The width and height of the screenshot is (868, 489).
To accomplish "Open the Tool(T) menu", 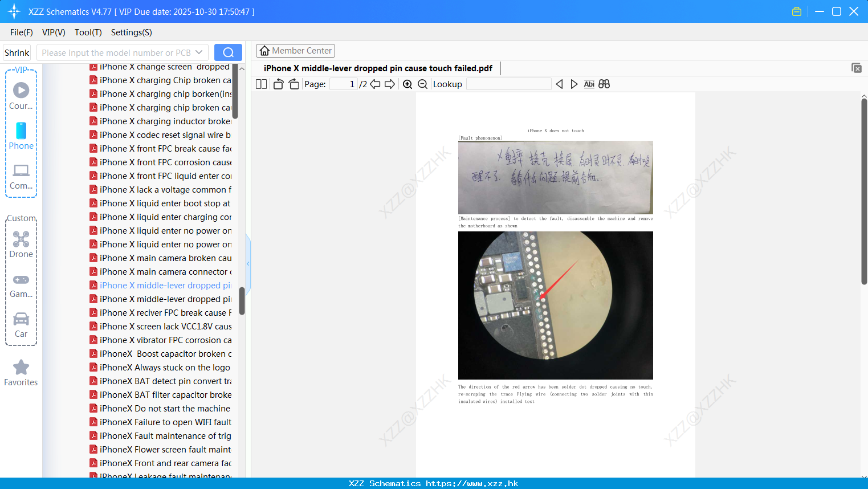I will [x=88, y=32].
